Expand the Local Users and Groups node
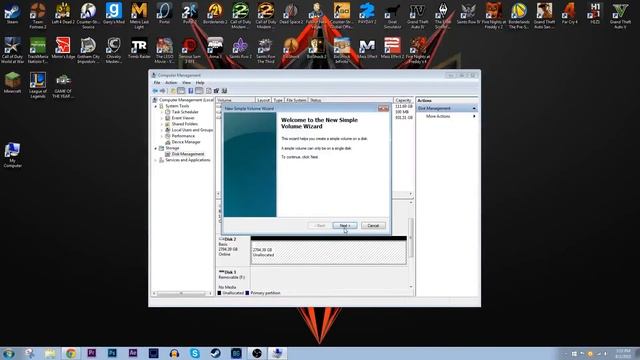 click(162, 130)
